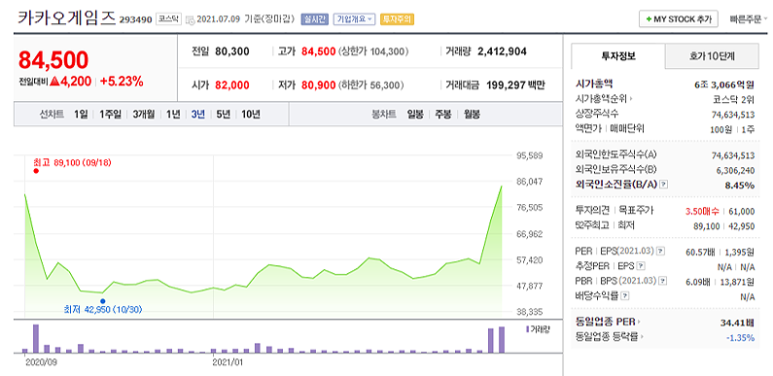
Task: Click the stock code 293490
Action: coord(136,20)
